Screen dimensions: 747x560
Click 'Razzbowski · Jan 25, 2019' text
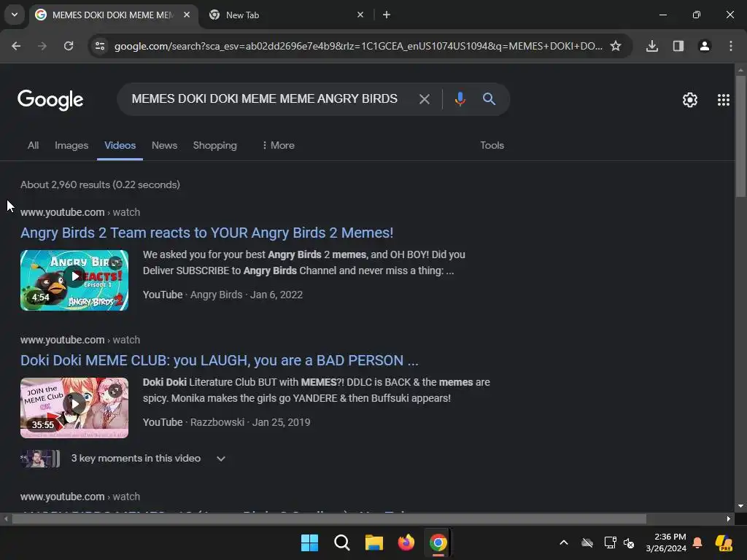pos(250,422)
